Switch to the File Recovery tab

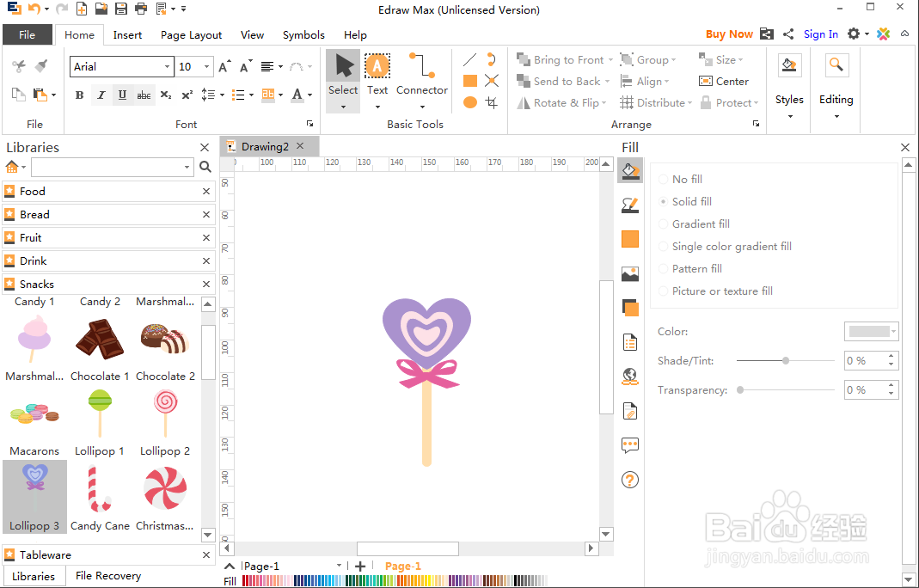coord(108,576)
